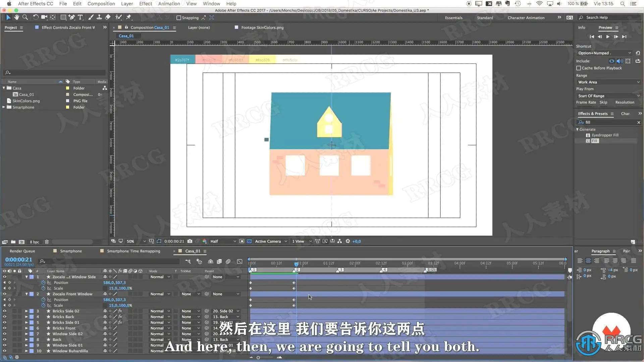Check Cache Before Playback option
The width and height of the screenshot is (644, 362).
pyautogui.click(x=579, y=68)
